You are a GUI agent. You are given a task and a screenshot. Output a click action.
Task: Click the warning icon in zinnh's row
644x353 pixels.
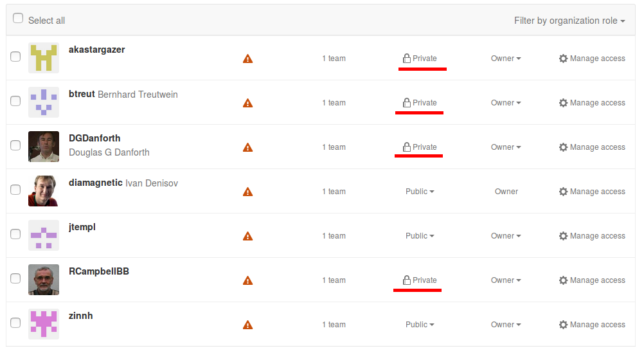[247, 325]
